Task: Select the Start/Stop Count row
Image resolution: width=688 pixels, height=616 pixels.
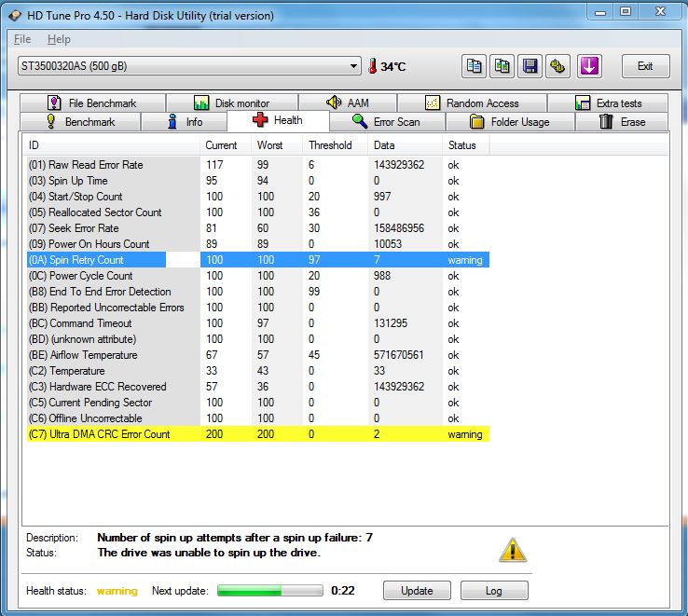Action: coord(258,197)
